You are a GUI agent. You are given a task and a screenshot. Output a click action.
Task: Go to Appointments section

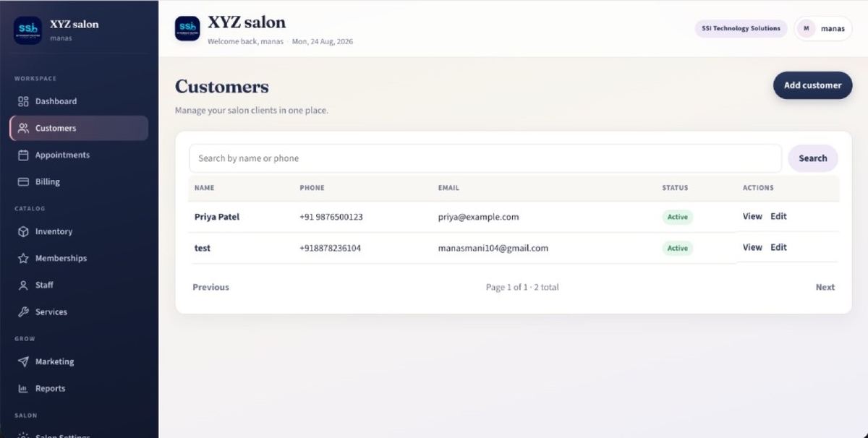(x=79, y=155)
